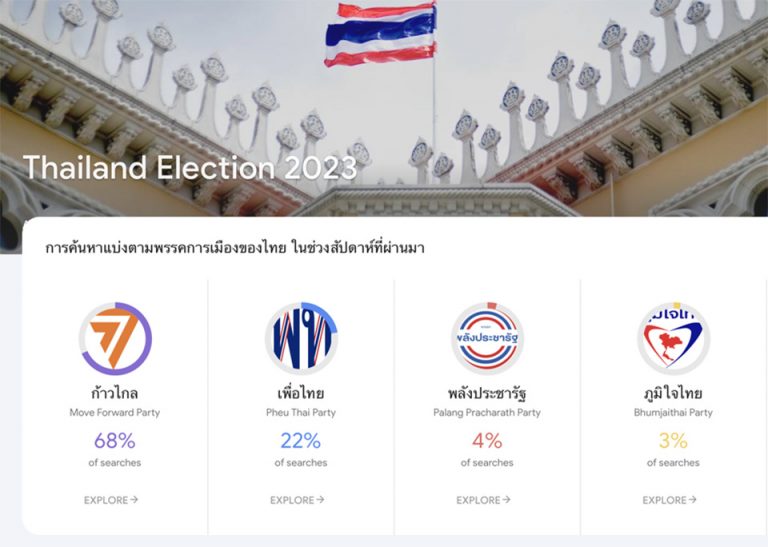Click the 3% search share figure
Screen dimensions: 768x547
[673, 440]
